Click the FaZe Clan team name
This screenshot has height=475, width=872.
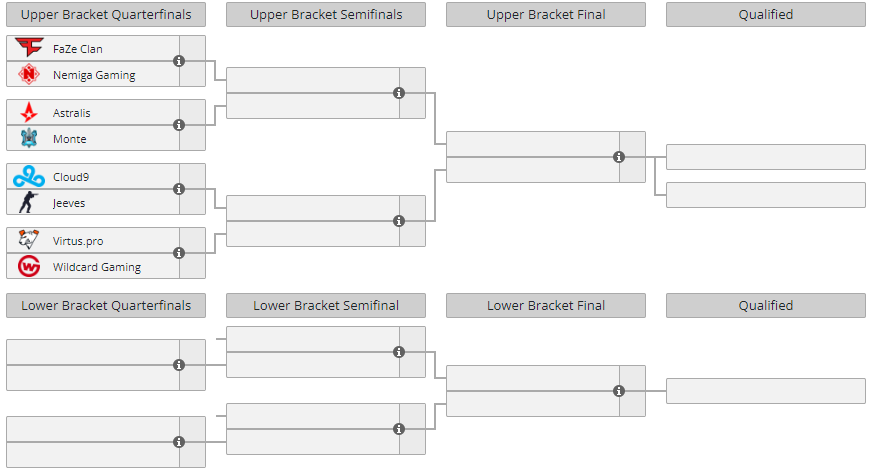(x=77, y=49)
